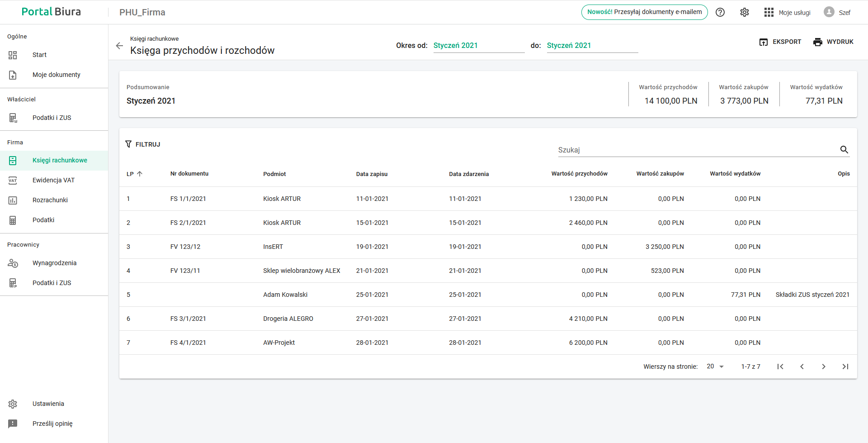Open the help question mark icon
Image resolution: width=868 pixels, height=443 pixels.
coord(720,12)
